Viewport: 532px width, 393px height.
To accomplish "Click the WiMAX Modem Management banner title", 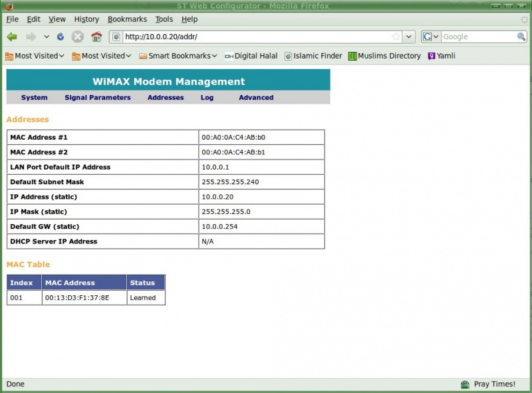I will [169, 81].
